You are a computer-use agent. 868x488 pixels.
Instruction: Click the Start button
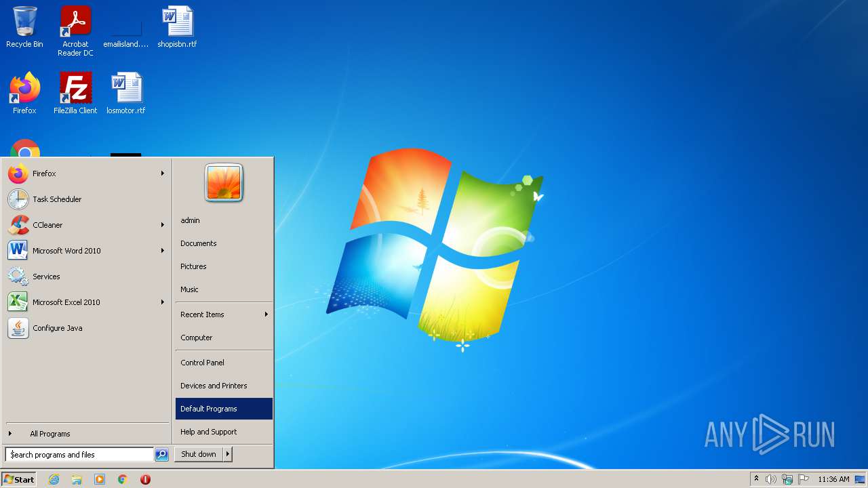coord(19,479)
